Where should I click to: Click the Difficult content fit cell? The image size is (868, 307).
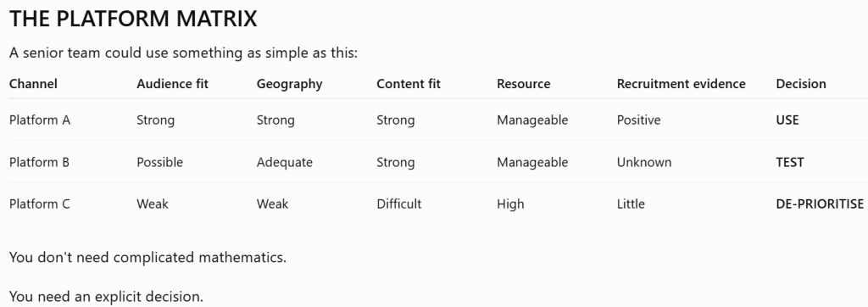point(399,204)
